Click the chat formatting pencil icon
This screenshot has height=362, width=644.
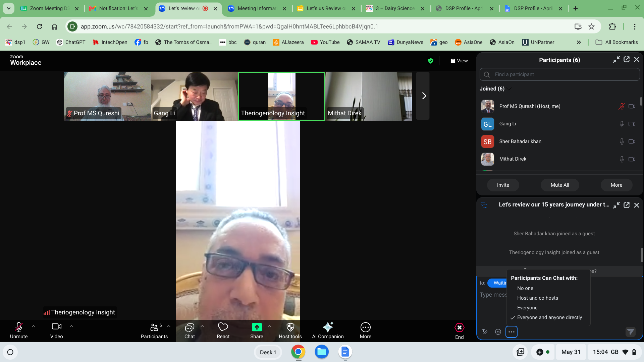click(485, 332)
